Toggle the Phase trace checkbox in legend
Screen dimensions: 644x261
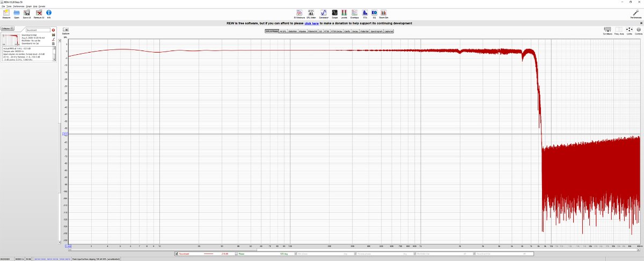click(x=235, y=253)
